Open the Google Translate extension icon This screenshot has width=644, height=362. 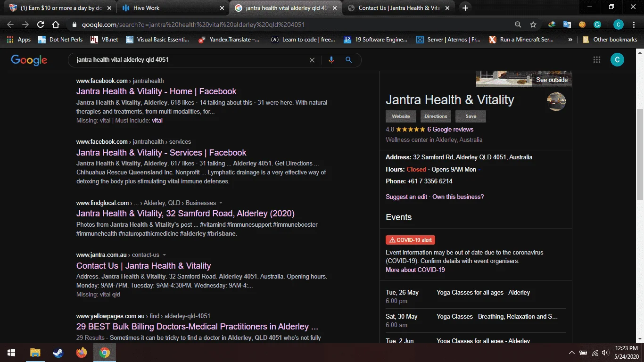click(x=567, y=25)
